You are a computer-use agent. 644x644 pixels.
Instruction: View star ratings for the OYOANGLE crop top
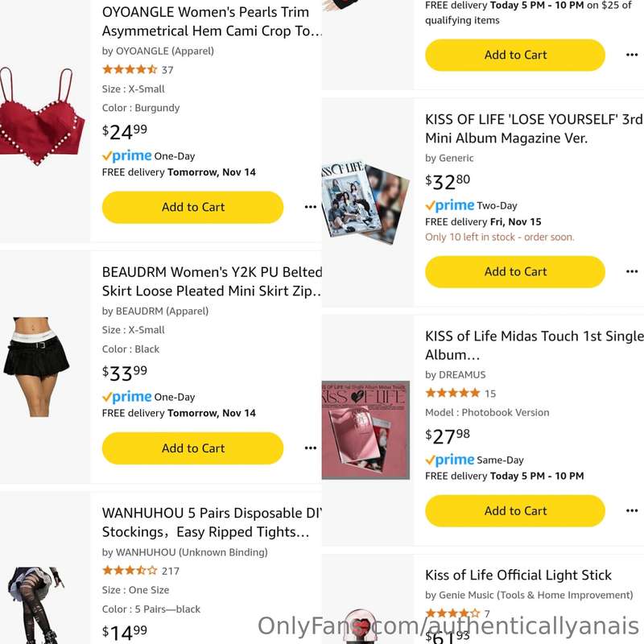point(130,70)
